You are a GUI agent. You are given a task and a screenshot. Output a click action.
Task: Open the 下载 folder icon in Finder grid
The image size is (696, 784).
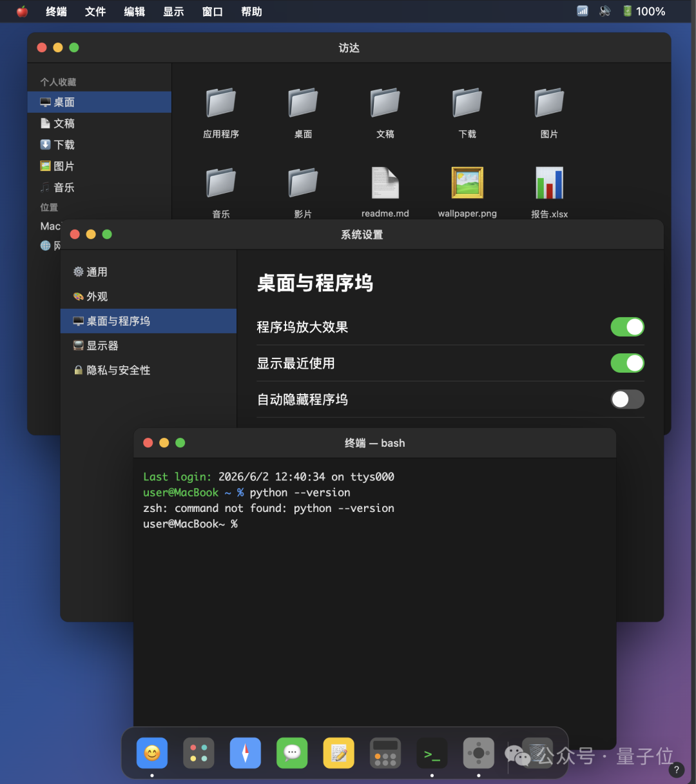coord(467,103)
